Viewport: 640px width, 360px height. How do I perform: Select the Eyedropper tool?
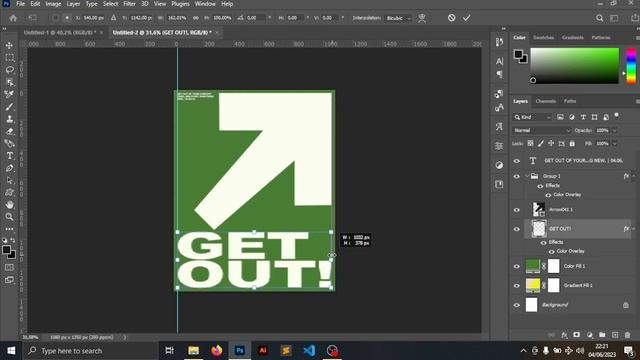click(9, 94)
